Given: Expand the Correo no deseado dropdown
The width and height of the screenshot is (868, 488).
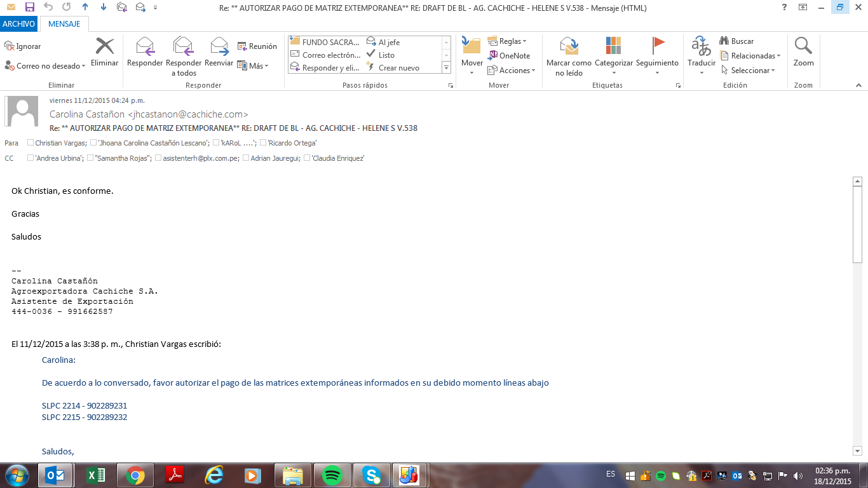Looking at the screenshot, I should [84, 66].
